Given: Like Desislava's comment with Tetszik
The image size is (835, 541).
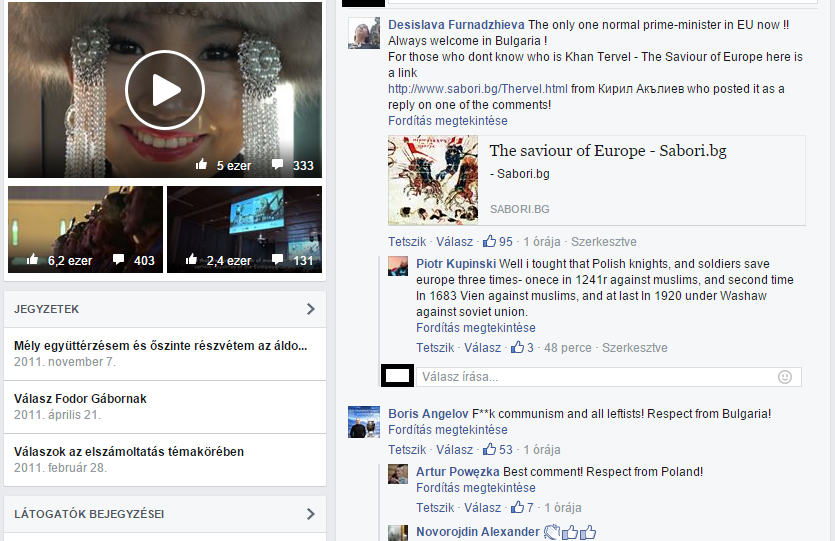Looking at the screenshot, I should pyautogui.click(x=407, y=242).
